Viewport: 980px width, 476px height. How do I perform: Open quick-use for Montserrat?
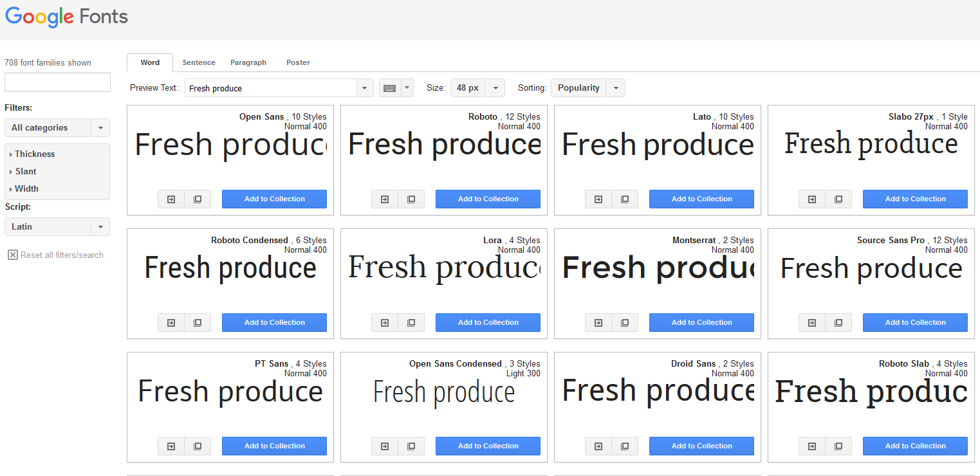click(x=598, y=322)
